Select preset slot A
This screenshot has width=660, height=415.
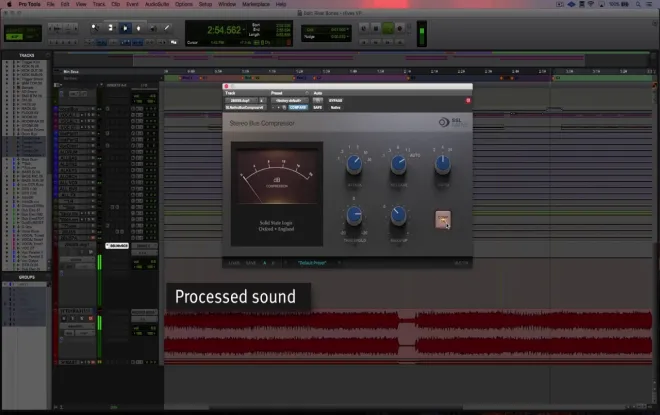(264, 263)
